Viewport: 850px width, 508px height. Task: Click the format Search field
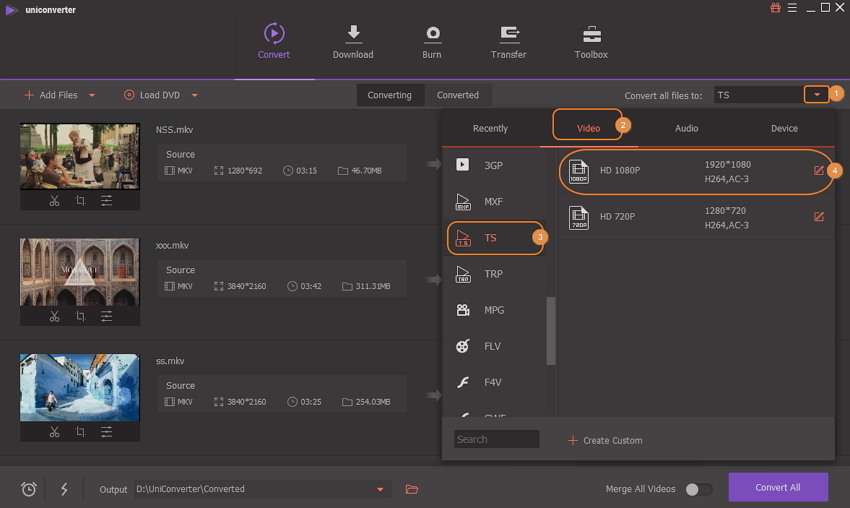click(x=497, y=439)
